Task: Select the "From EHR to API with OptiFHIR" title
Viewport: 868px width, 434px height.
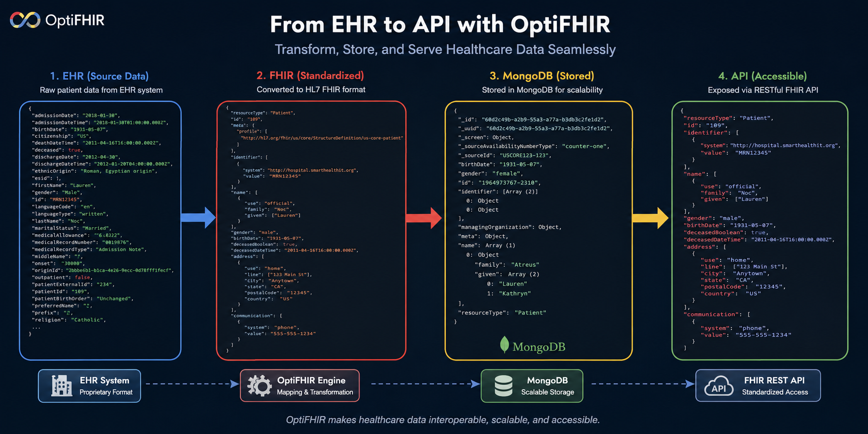Action: point(440,24)
